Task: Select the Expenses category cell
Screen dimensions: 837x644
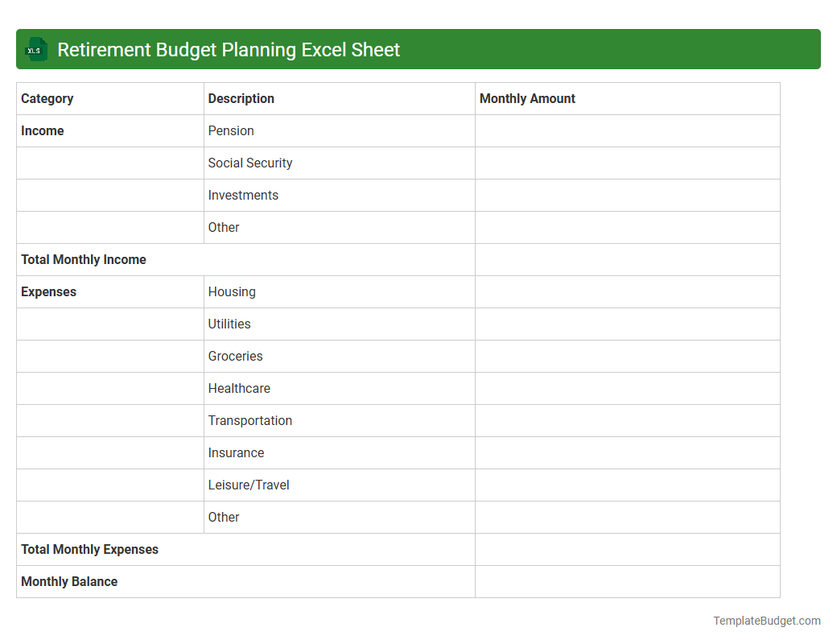Action: pos(48,291)
